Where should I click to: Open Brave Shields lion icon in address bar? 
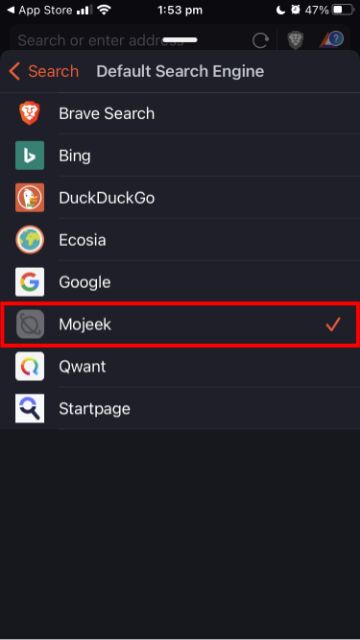(295, 40)
